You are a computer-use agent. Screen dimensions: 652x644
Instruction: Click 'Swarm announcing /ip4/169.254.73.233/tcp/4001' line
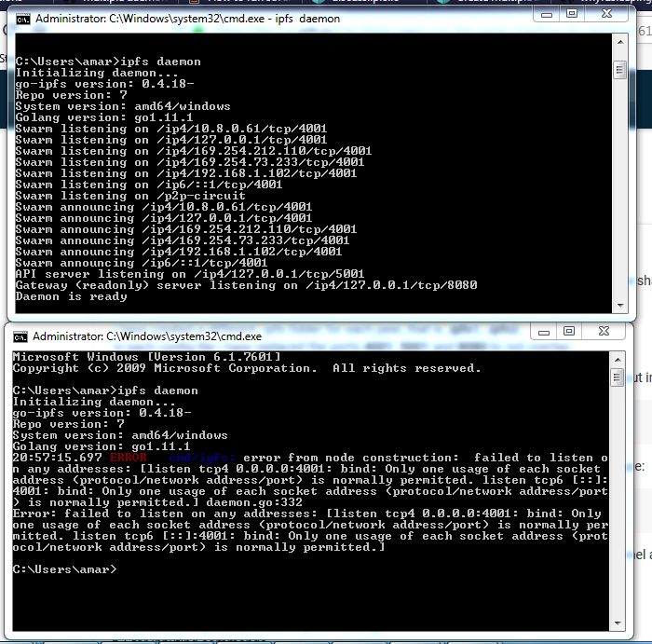(183, 240)
